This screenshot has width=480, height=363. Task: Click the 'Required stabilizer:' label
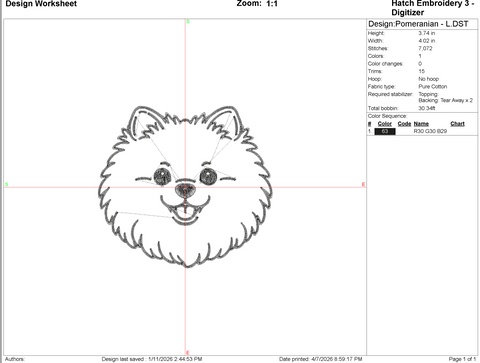coord(390,94)
